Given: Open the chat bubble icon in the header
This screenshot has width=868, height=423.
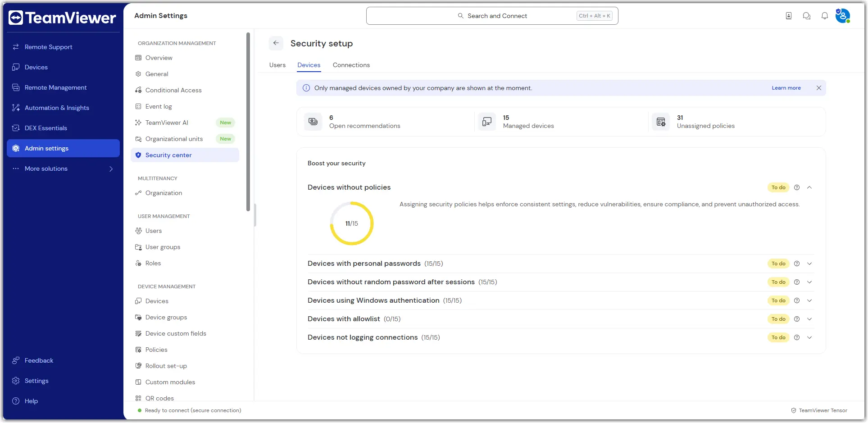Looking at the screenshot, I should click(806, 16).
